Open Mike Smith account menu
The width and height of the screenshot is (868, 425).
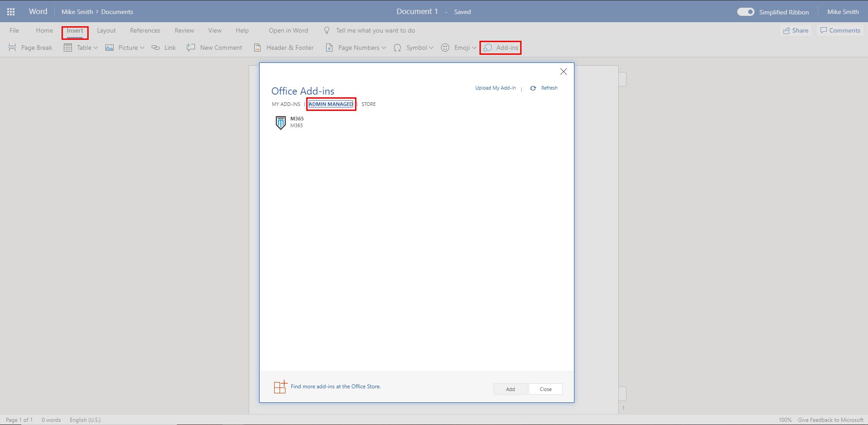click(843, 12)
